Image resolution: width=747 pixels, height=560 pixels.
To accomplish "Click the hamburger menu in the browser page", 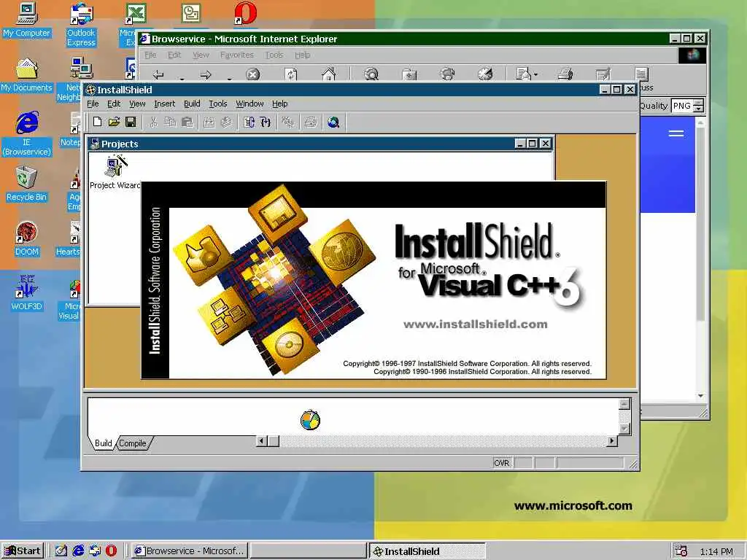I will pyautogui.click(x=676, y=133).
